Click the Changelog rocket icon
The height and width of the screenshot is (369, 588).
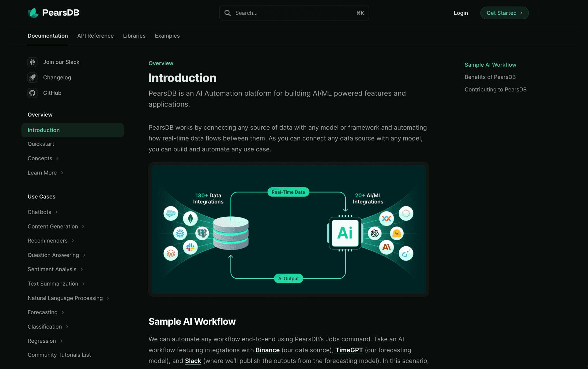click(32, 77)
